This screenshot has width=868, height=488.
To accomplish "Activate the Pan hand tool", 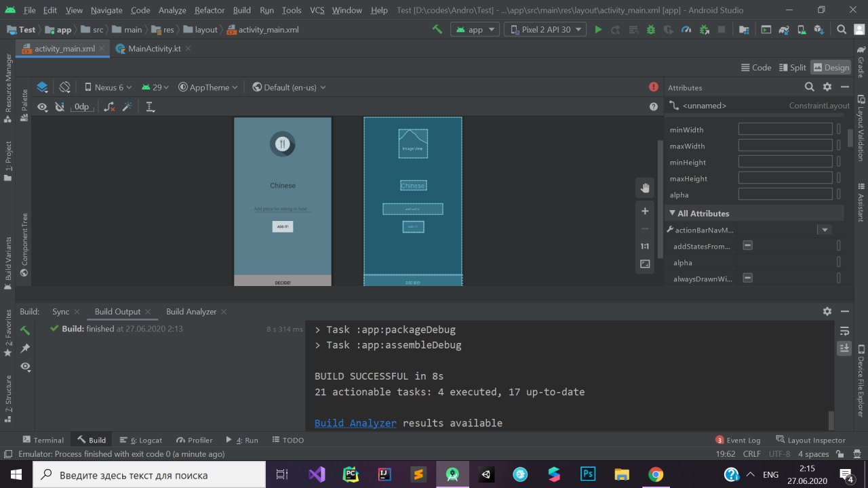I will pyautogui.click(x=645, y=188).
